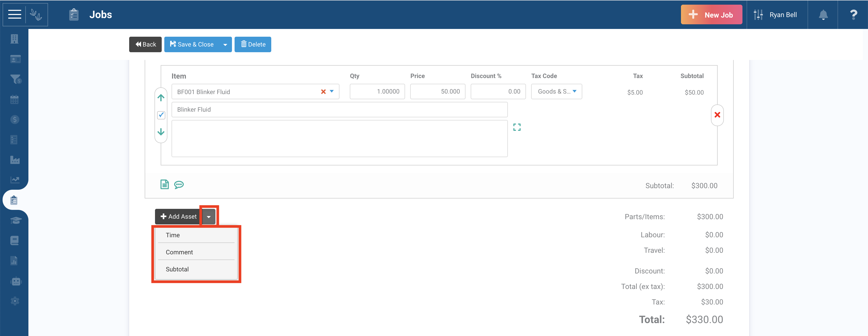Click the $50.00 line subtotal value
Viewport: 868px width, 336px height.
coord(694,92)
